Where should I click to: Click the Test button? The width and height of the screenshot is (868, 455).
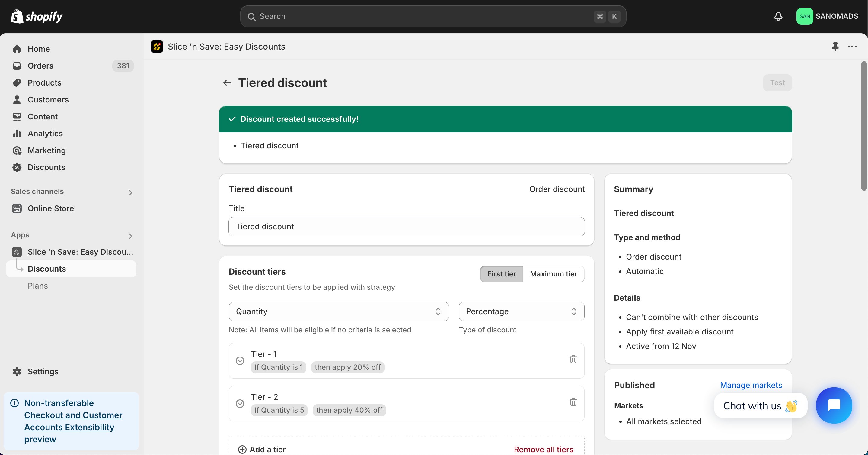(x=777, y=83)
